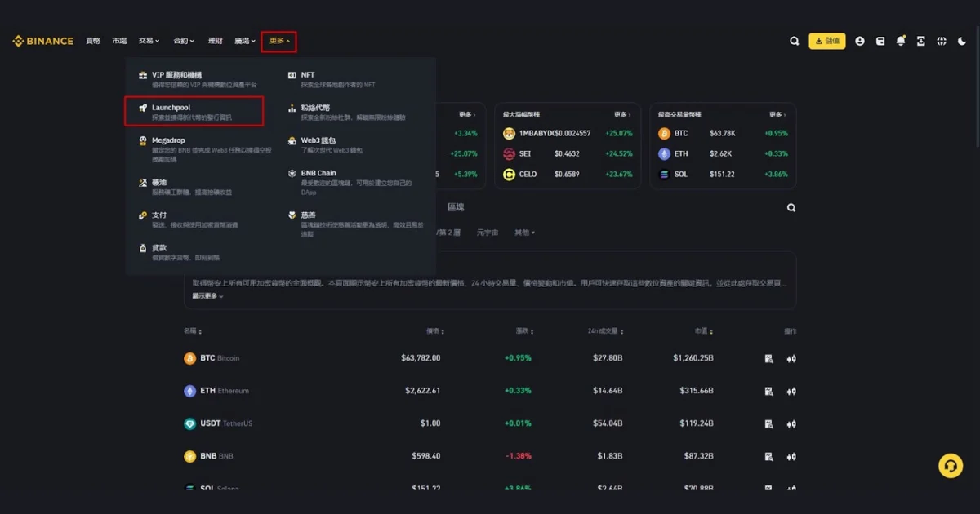Click Ethereum coin icon in main table

pyautogui.click(x=190, y=391)
